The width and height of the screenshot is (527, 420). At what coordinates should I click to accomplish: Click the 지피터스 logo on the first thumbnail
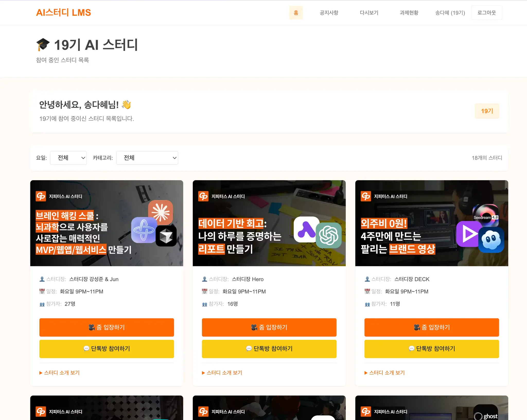click(x=41, y=196)
